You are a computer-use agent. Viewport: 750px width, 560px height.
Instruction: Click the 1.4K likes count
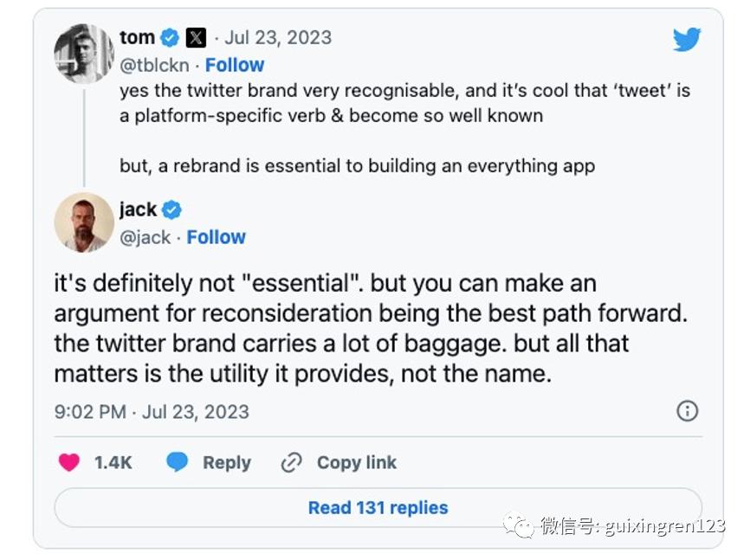tap(113, 463)
